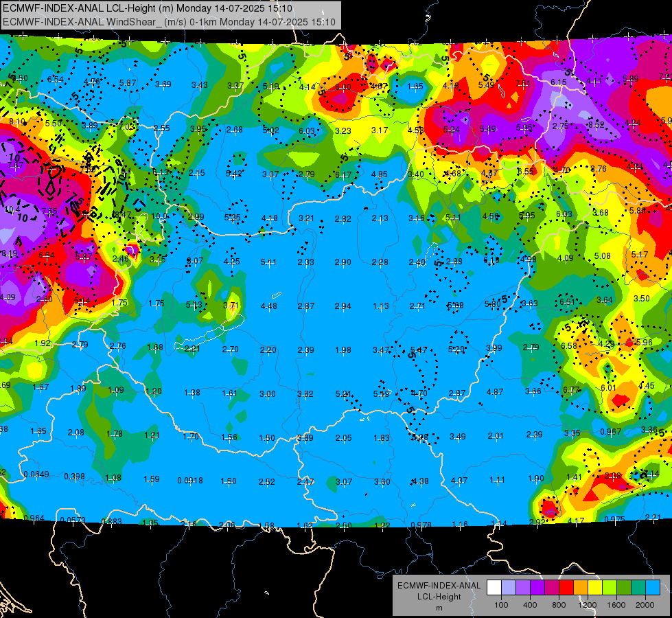The height and width of the screenshot is (618, 672).
Task: Click the LCL-Height header line at top
Action: (148, 8)
